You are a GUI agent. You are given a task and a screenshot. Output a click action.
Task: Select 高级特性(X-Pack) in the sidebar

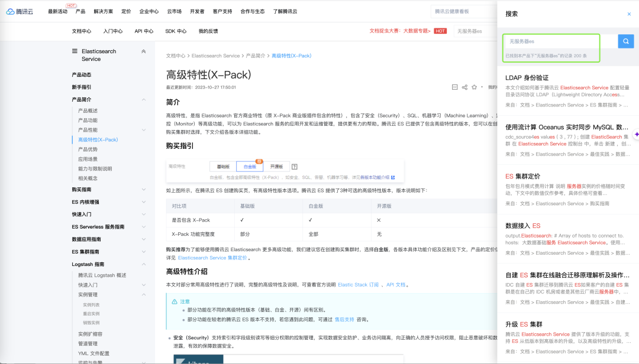pyautogui.click(x=98, y=139)
